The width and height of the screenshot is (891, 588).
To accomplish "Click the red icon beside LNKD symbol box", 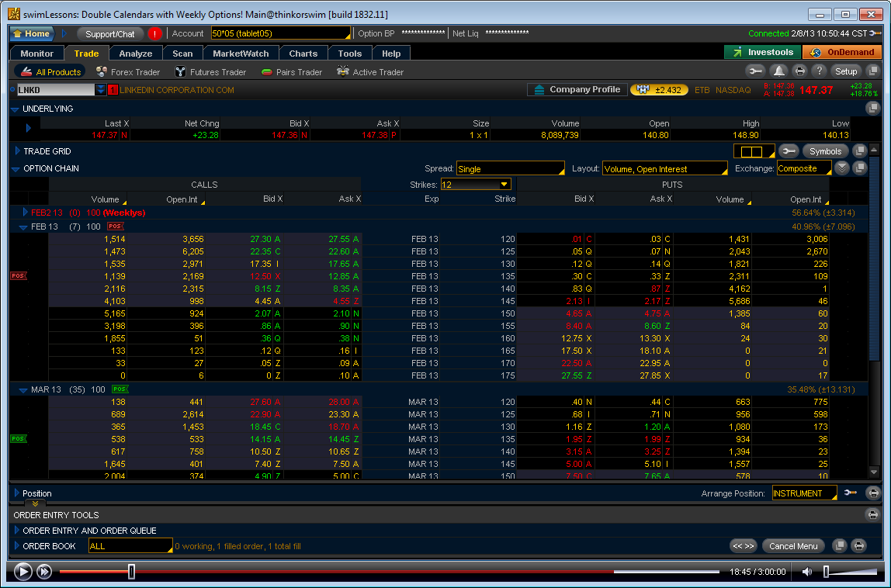I will point(113,90).
